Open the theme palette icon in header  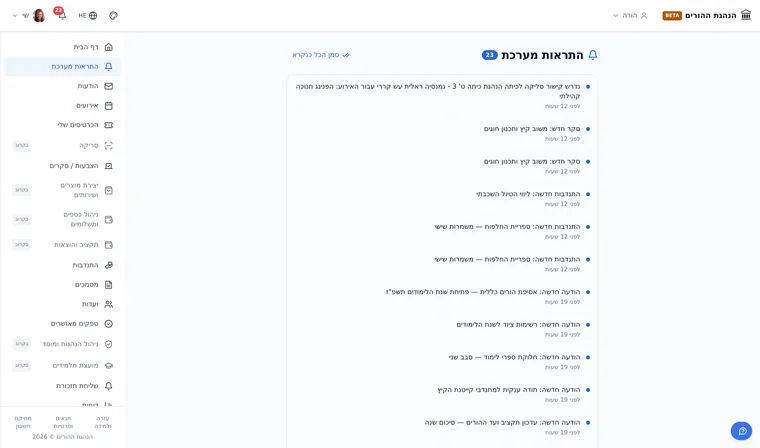click(113, 16)
